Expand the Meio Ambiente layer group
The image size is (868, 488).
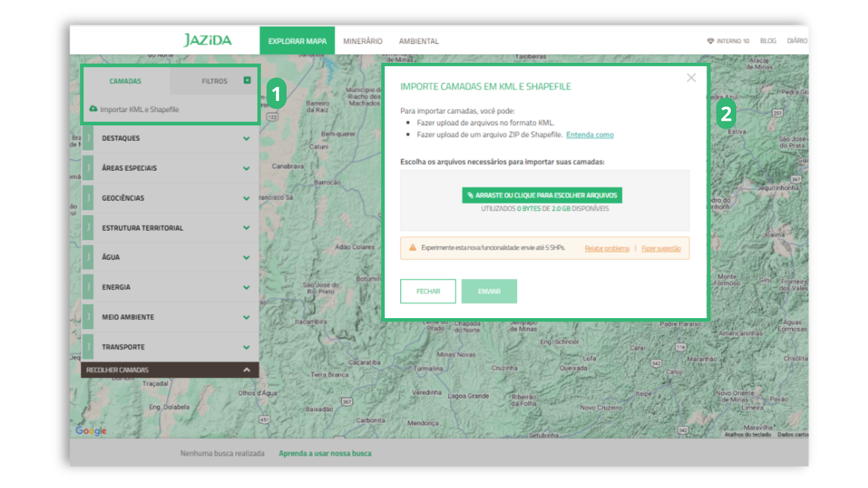[x=170, y=317]
